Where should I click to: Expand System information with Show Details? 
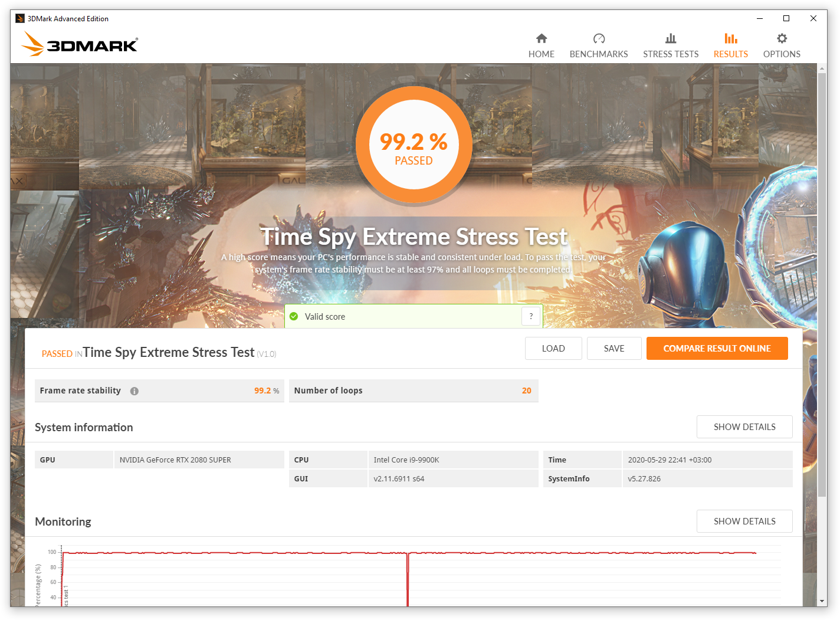point(744,427)
